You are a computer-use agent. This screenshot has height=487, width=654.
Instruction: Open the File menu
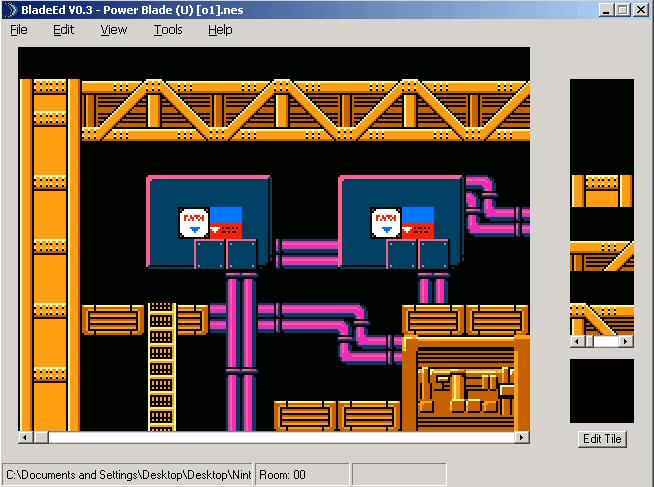(x=19, y=30)
